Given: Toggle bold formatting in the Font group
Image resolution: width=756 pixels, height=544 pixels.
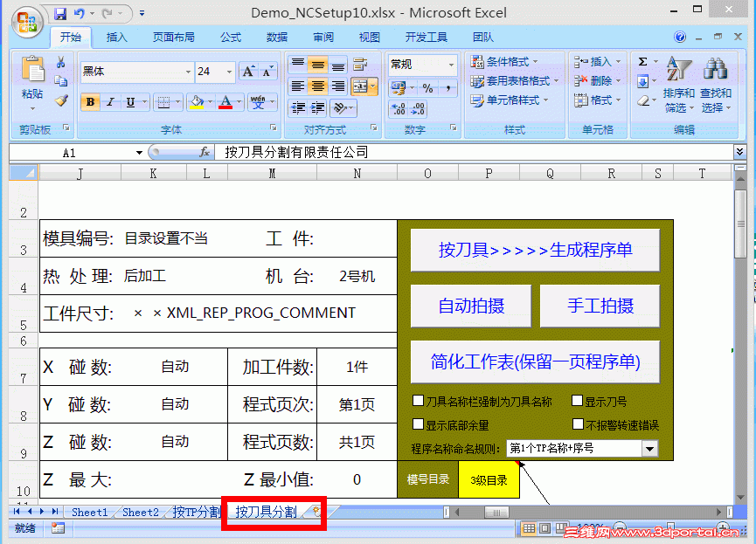Looking at the screenshot, I should pos(89,102).
